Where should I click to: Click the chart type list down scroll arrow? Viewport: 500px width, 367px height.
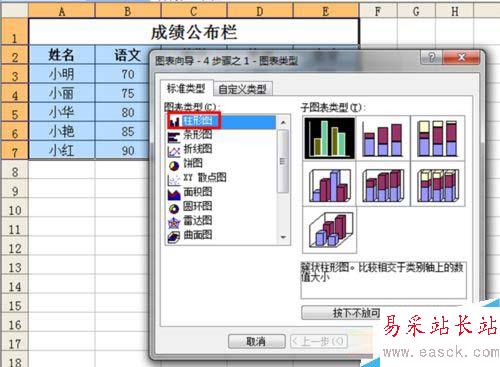coord(283,237)
